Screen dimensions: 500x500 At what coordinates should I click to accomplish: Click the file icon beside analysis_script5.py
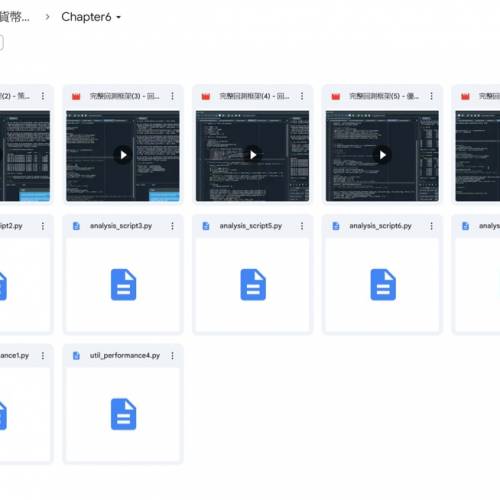[206, 226]
